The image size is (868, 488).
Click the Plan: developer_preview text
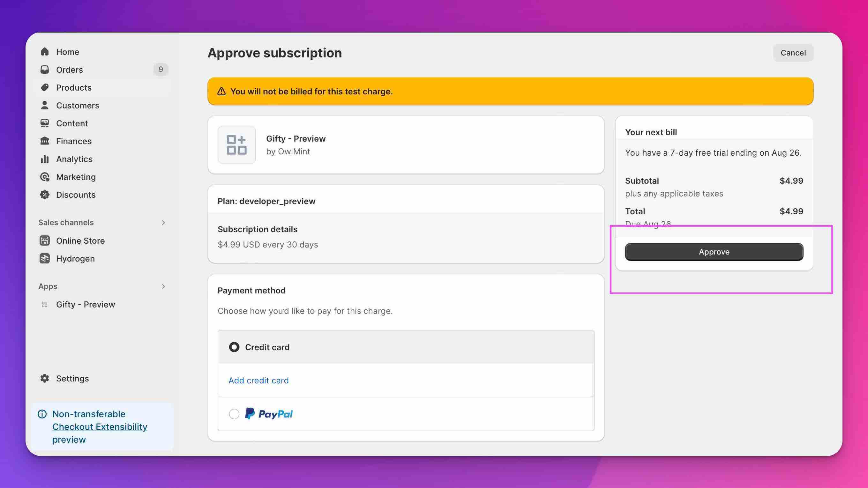[x=266, y=201]
